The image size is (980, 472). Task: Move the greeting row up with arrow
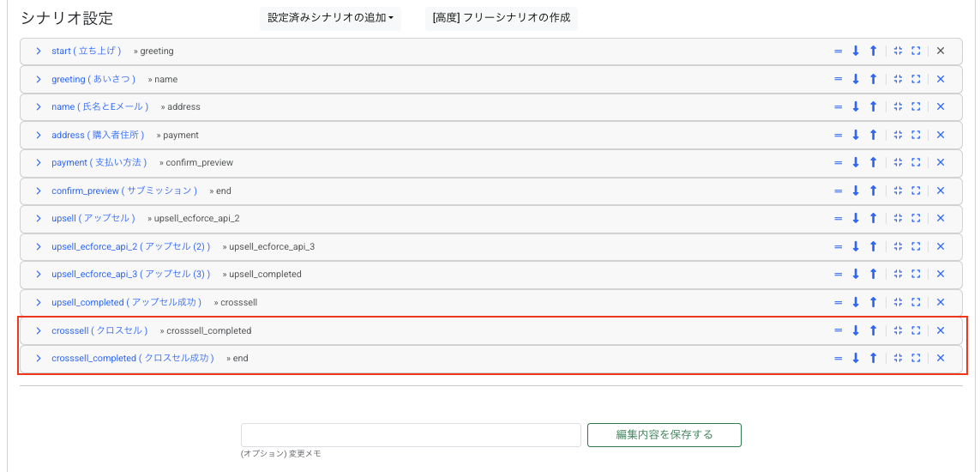[x=873, y=80]
